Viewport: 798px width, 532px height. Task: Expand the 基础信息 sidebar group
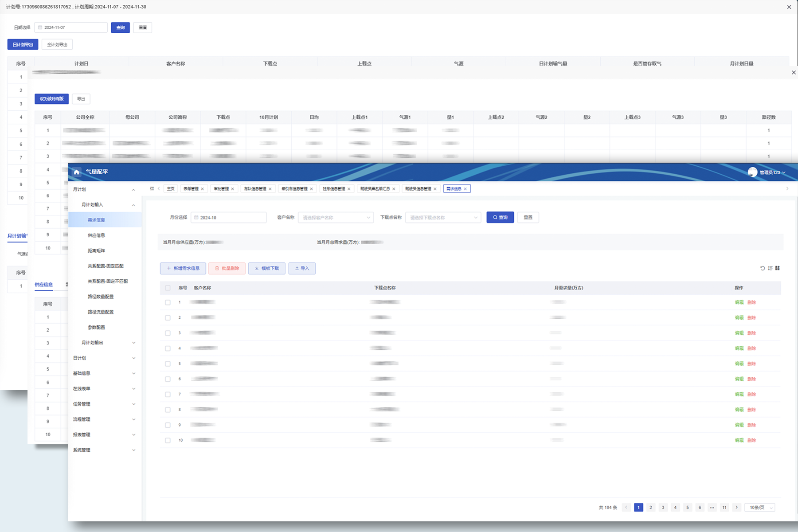pos(133,373)
